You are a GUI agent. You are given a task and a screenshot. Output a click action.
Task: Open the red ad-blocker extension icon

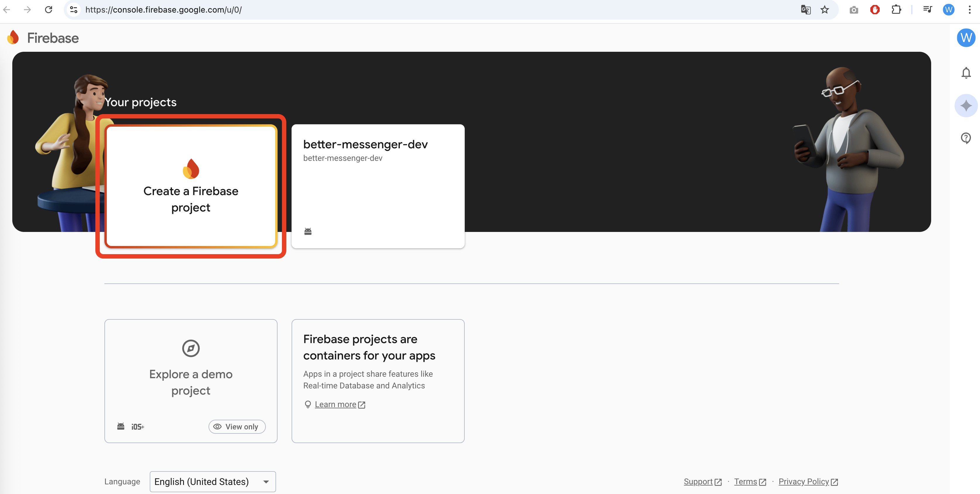(875, 10)
